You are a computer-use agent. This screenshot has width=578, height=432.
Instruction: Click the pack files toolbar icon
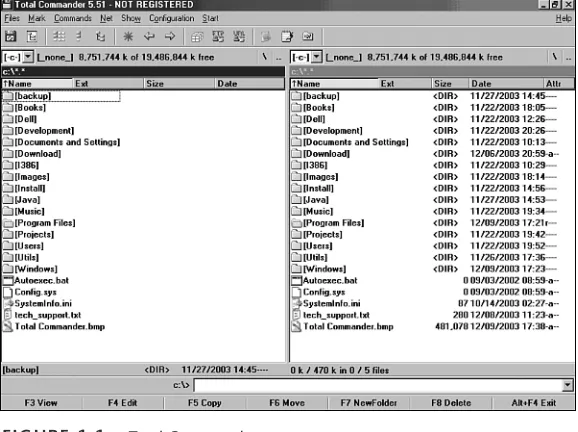coord(197,36)
